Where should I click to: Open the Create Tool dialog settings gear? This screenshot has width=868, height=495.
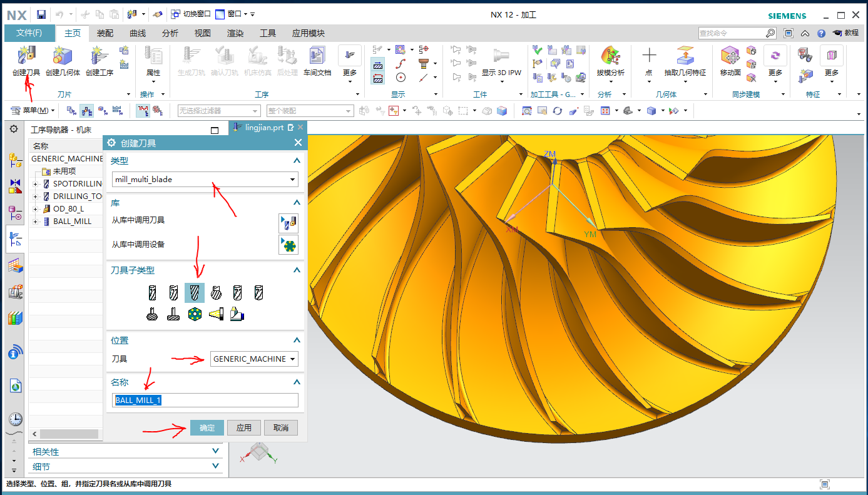point(112,143)
